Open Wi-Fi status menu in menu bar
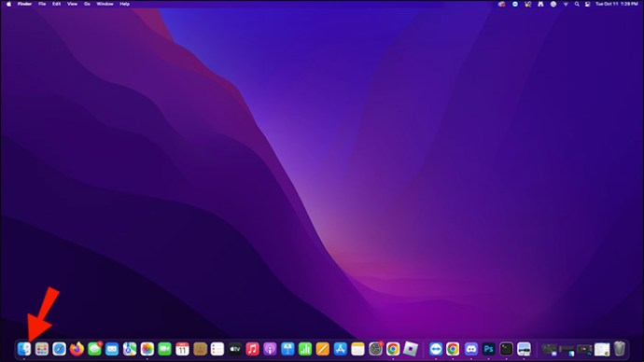 pos(566,4)
